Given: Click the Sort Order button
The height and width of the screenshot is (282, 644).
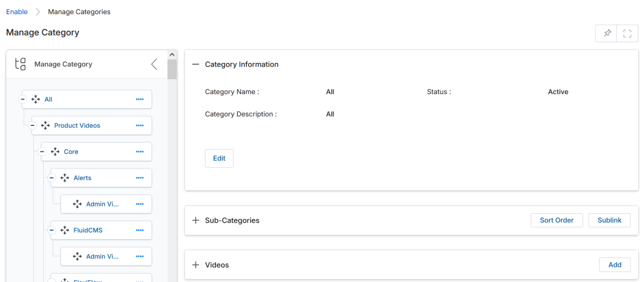Looking at the screenshot, I should click(556, 221).
